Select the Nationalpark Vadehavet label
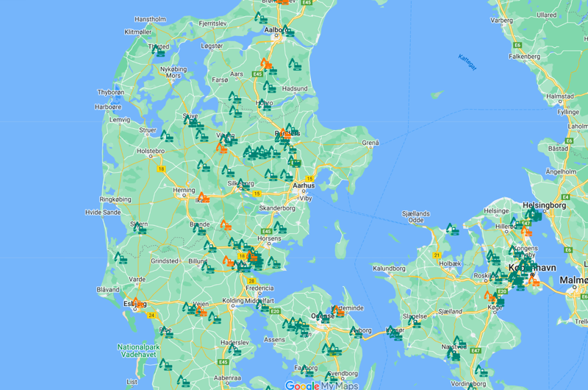This screenshot has height=390, width=588. point(141,350)
